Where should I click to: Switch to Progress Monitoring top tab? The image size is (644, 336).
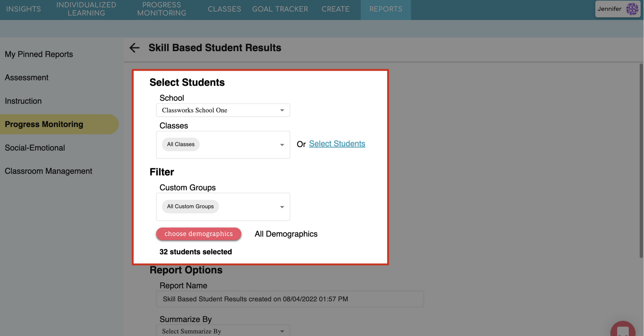tap(162, 9)
